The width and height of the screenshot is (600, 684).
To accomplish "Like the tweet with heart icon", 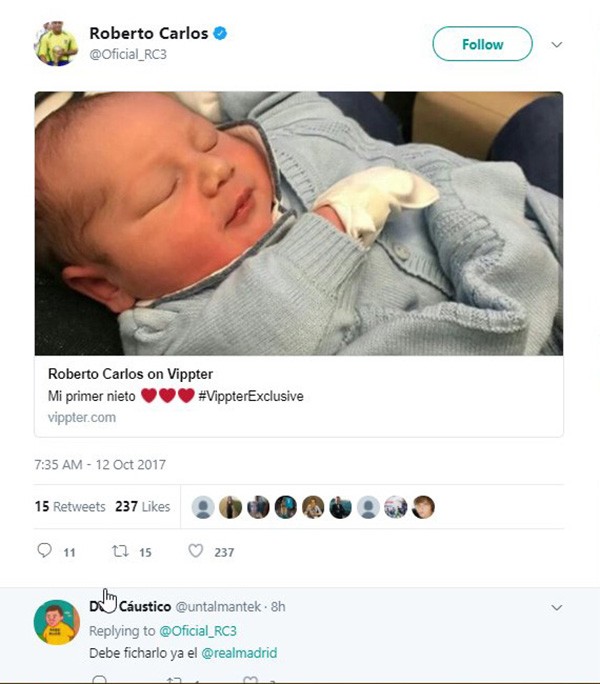I will (196, 551).
